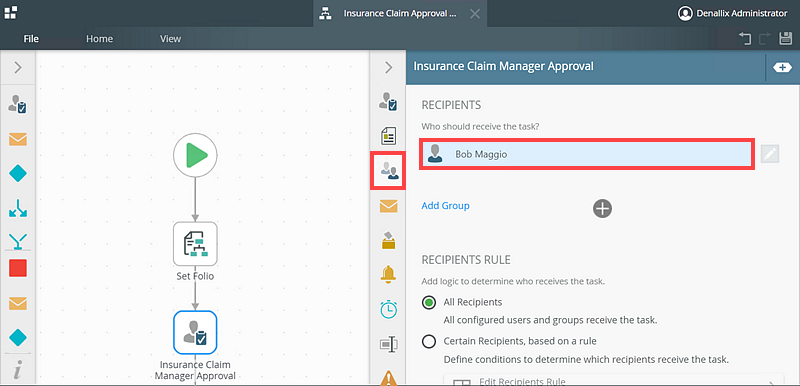Image resolution: width=800 pixels, height=386 pixels.
Task: Click the Add Group link
Action: tap(445, 205)
